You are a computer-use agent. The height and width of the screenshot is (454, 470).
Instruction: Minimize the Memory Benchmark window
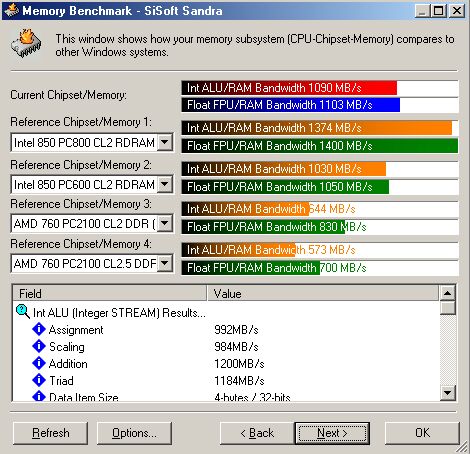point(422,11)
